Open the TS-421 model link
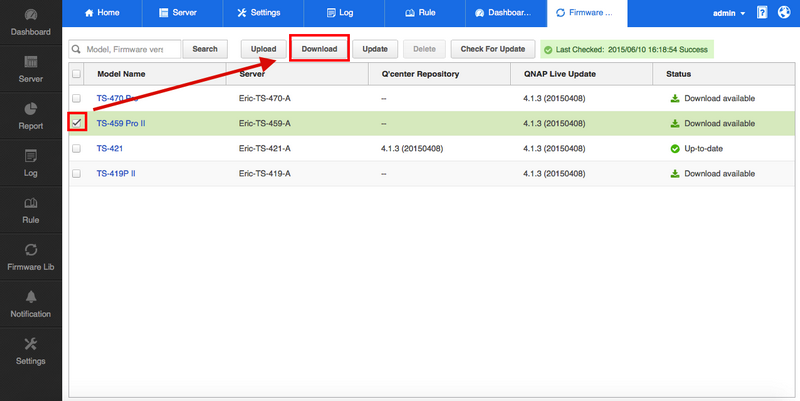The height and width of the screenshot is (401, 800). (110, 148)
